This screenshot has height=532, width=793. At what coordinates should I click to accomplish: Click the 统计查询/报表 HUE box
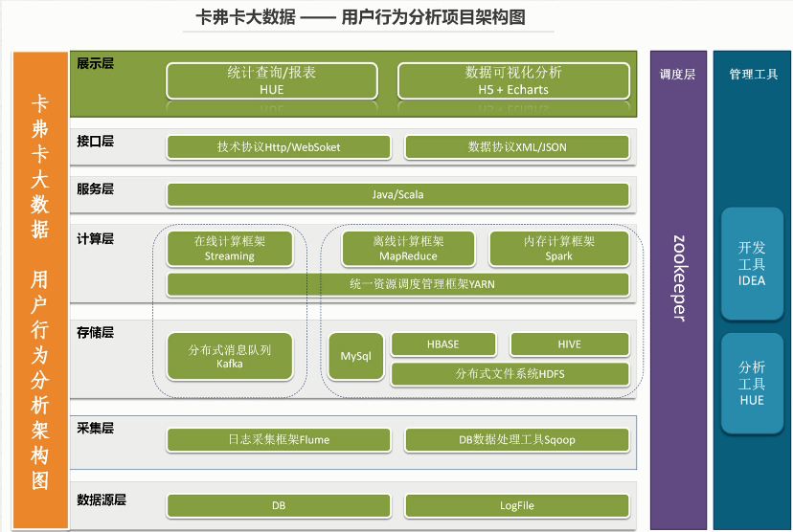[272, 80]
